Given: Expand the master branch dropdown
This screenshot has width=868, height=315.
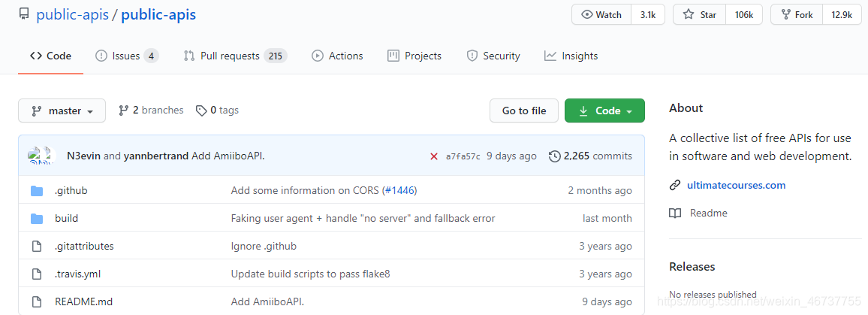Looking at the screenshot, I should (x=62, y=111).
